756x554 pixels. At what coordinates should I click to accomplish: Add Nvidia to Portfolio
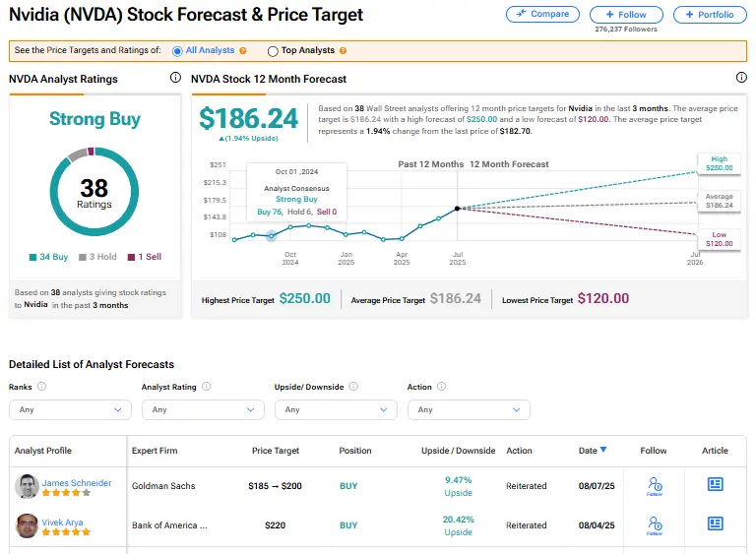[710, 15]
